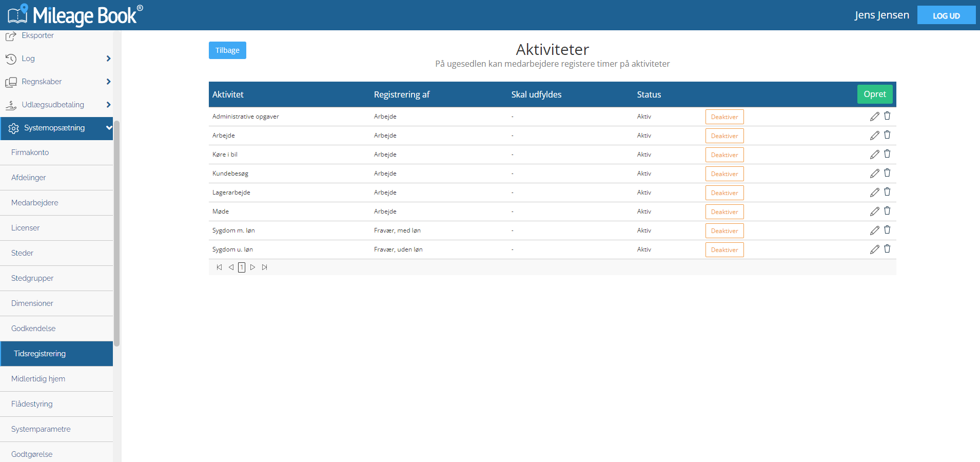The height and width of the screenshot is (462, 980).
Task: Jump to the first page in pager
Action: coord(220,267)
